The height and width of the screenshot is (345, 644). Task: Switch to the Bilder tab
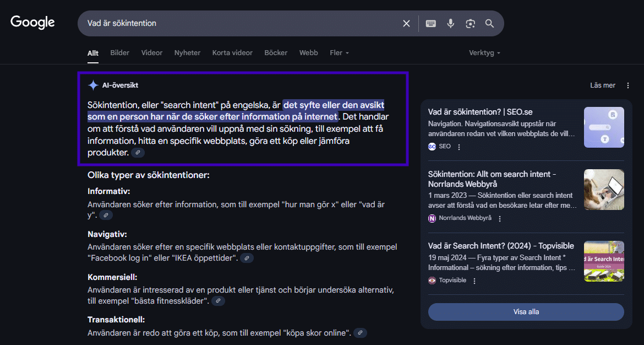(119, 53)
